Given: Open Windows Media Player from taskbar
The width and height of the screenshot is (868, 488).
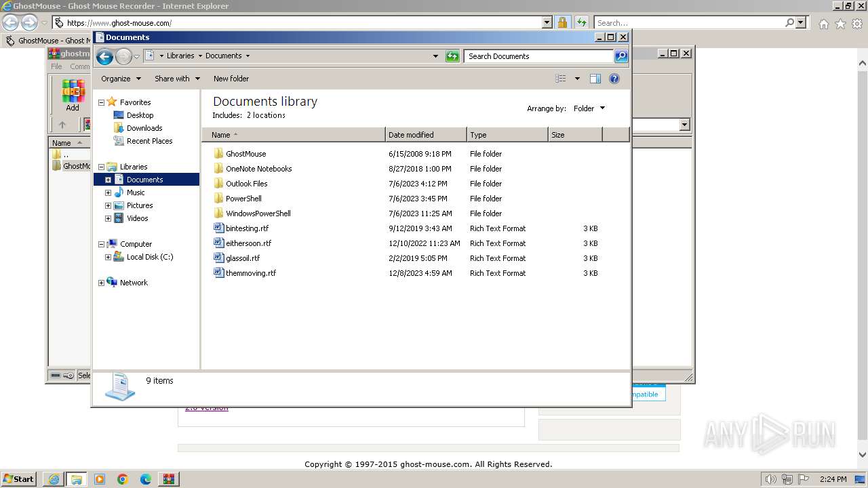Looking at the screenshot, I should coord(100,479).
